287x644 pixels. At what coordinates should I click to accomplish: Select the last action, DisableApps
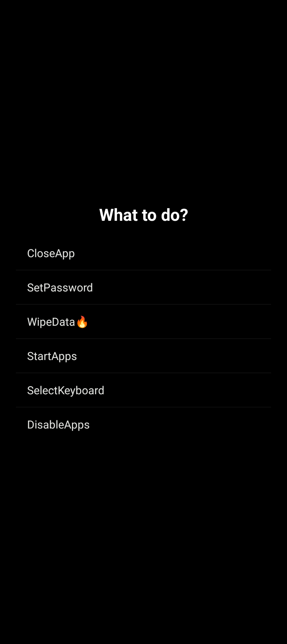[58, 424]
